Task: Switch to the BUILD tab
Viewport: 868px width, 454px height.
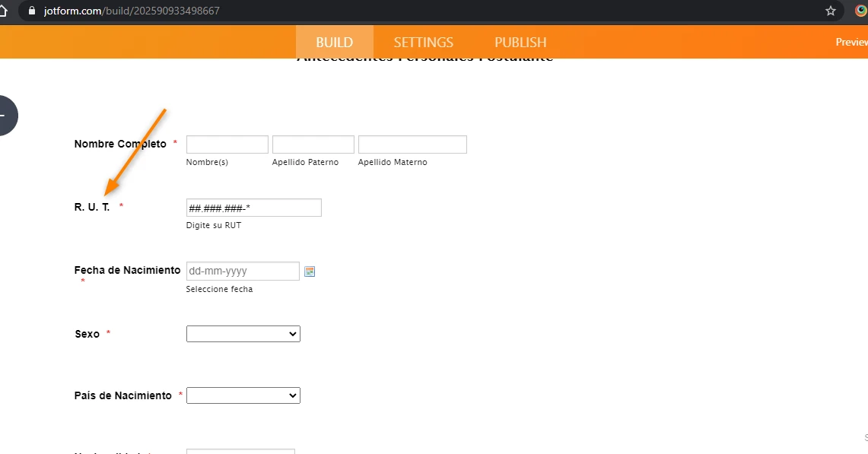Action: (334, 42)
